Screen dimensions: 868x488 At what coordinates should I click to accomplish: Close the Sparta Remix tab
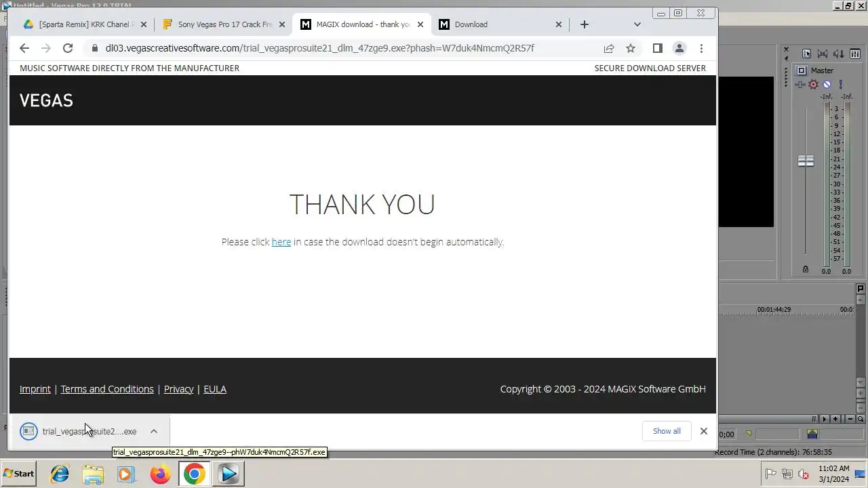click(143, 24)
